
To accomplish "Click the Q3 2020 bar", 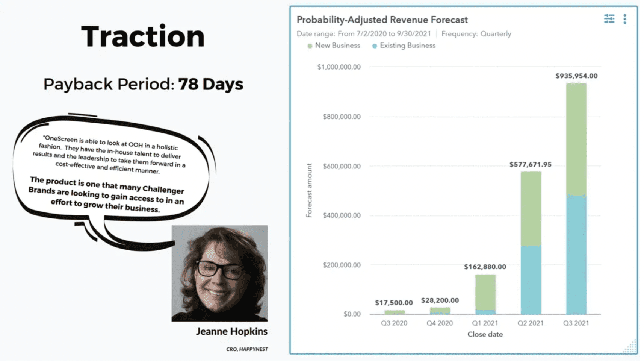I will coord(394,312).
